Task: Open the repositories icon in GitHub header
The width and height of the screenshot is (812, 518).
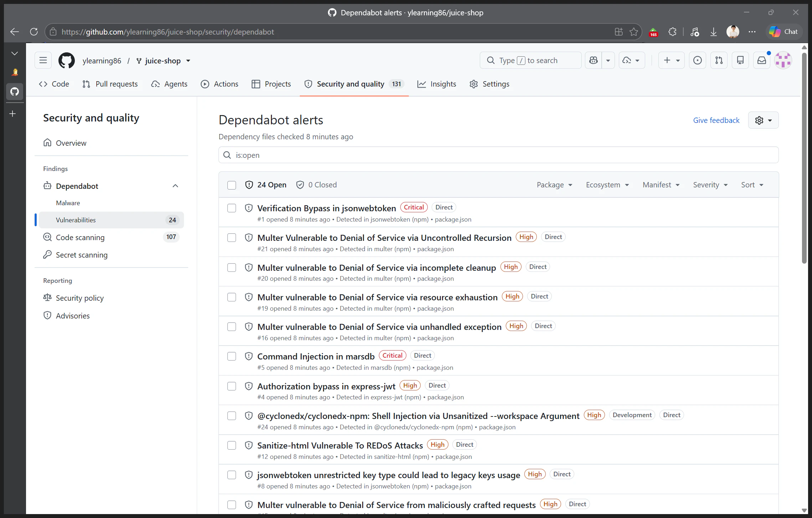Action: point(740,61)
